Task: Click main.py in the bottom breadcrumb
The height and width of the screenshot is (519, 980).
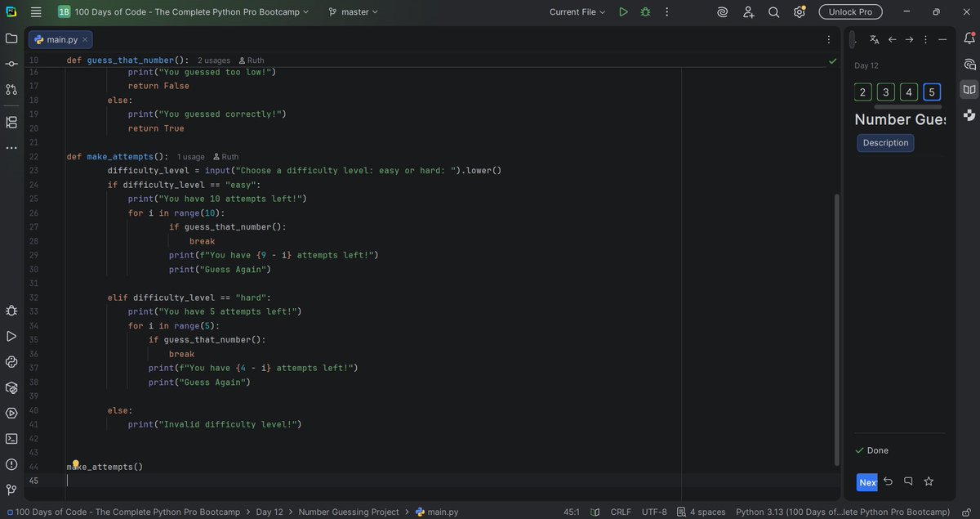Action: click(437, 512)
